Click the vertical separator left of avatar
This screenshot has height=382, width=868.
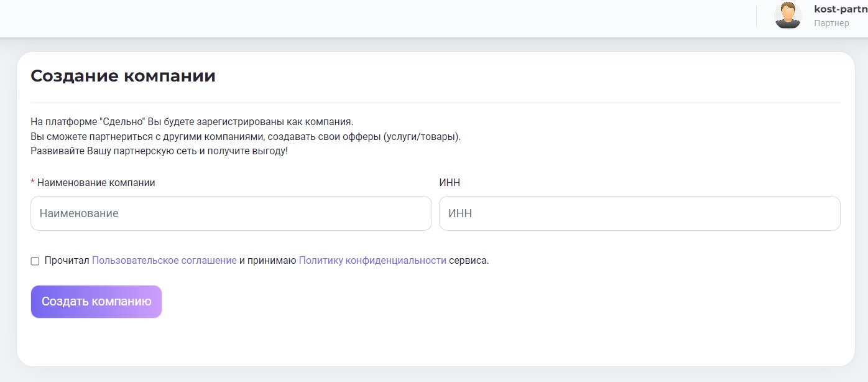756,16
